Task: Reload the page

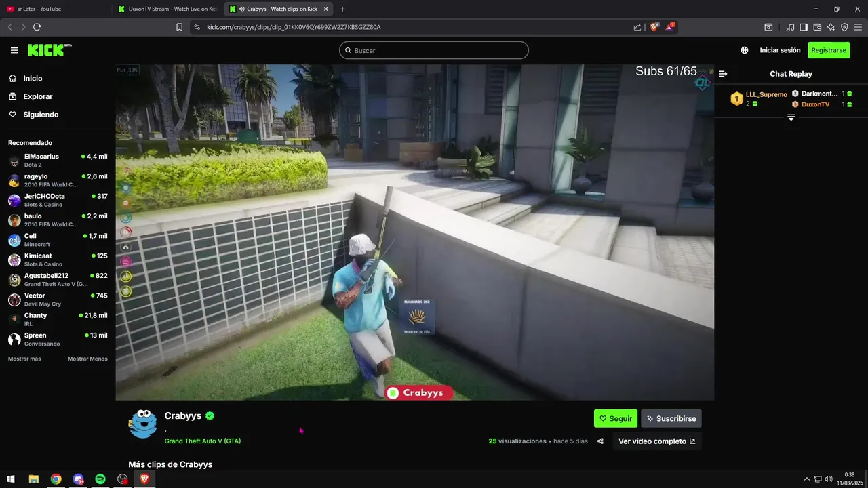Action: tap(37, 27)
